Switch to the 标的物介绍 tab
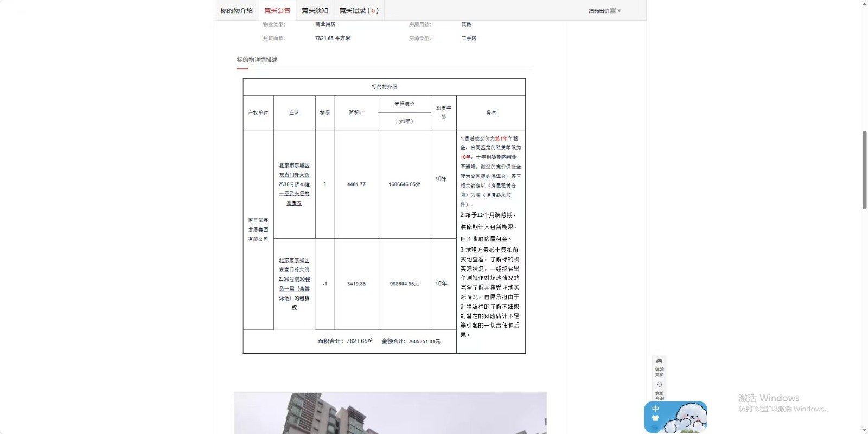Image resolution: width=868 pixels, height=434 pixels. click(237, 10)
